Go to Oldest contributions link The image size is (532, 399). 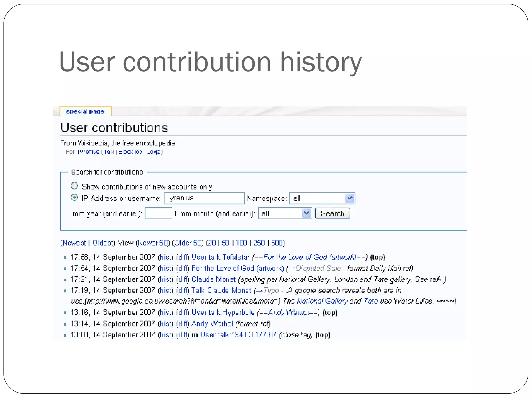click(103, 243)
